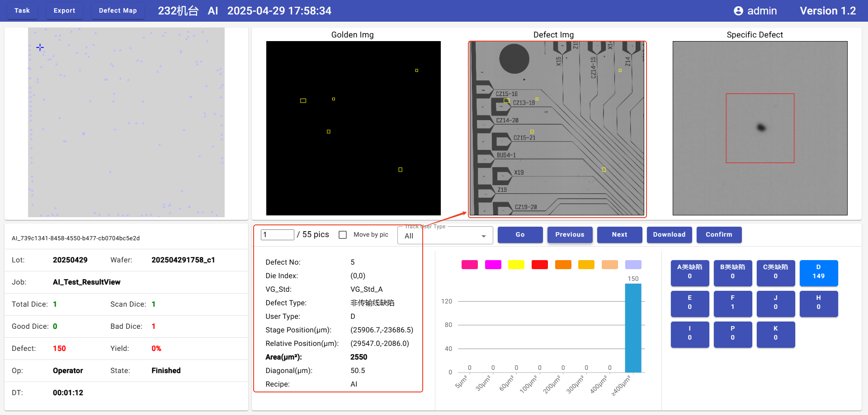Go to the Next defect picture

coord(619,235)
